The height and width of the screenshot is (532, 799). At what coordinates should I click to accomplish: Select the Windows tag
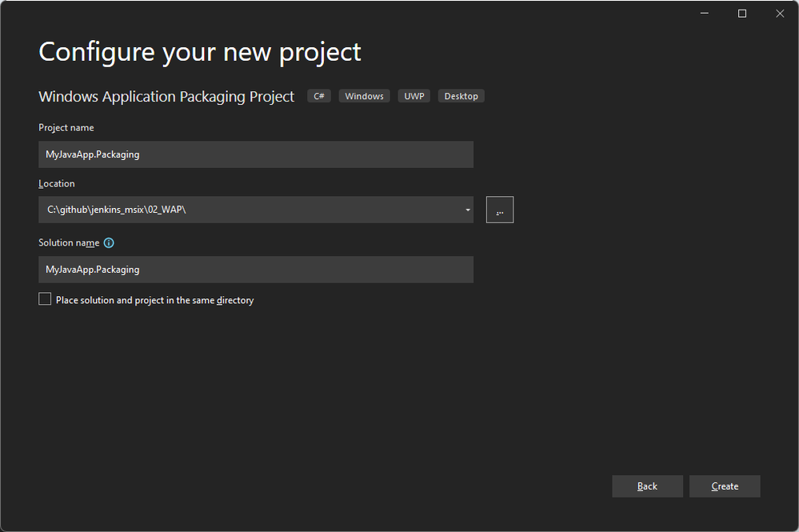pyautogui.click(x=365, y=96)
